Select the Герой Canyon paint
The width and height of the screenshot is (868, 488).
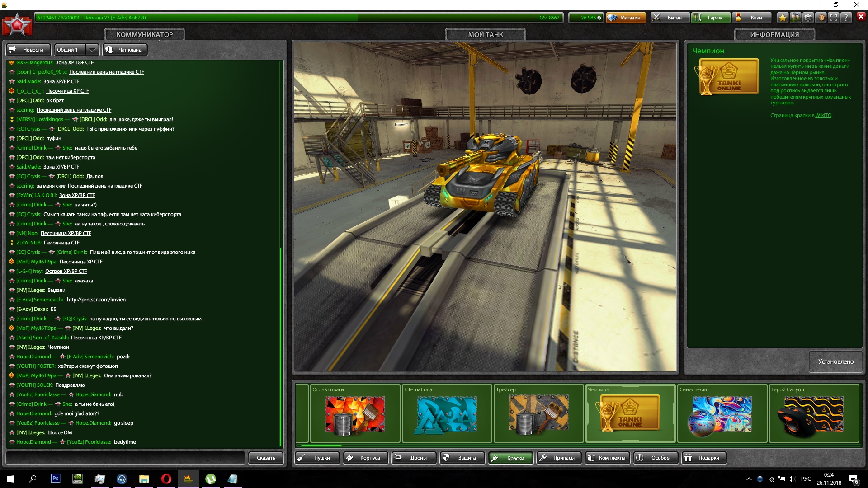pos(814,413)
